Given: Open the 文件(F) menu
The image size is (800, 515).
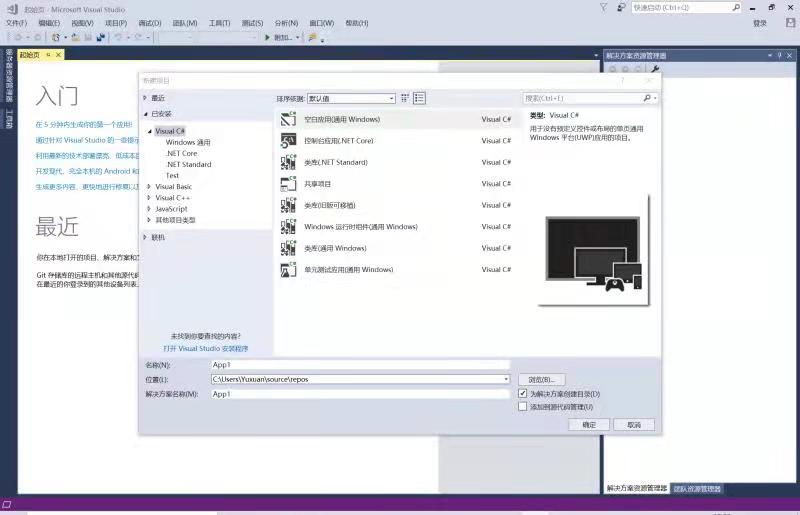Looking at the screenshot, I should [16, 23].
